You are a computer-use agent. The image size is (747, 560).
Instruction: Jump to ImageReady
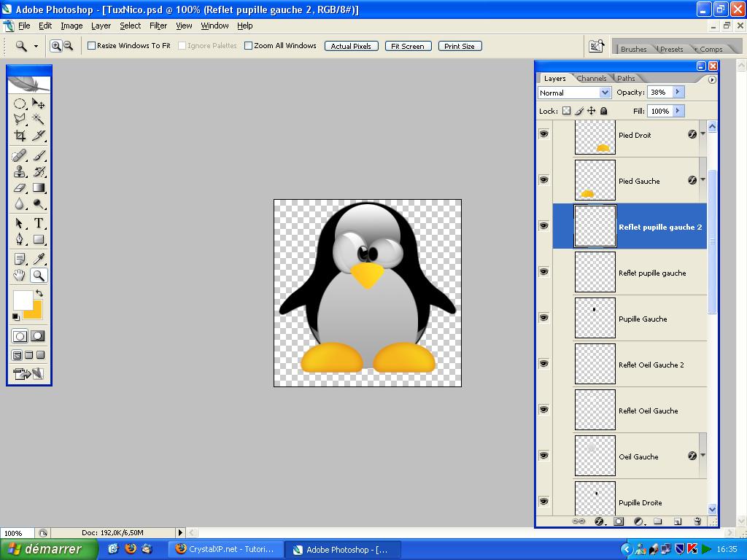(28, 373)
